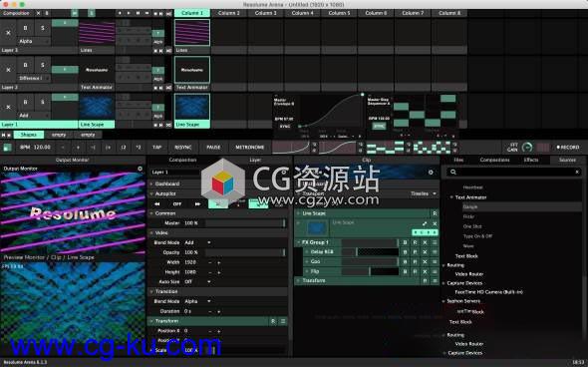588x367 pixels.
Task: Select the Text Animator clip thumbnail in Column 1
Action: pos(192,70)
